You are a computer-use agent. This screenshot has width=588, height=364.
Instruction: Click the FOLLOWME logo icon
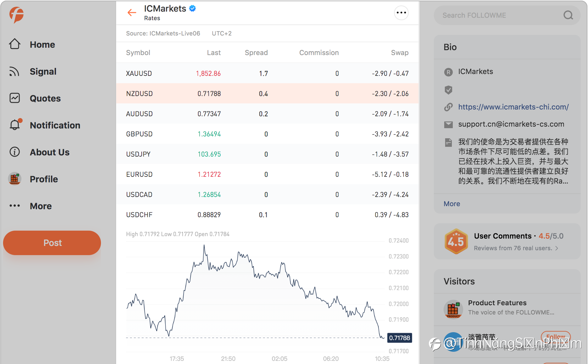(17, 15)
